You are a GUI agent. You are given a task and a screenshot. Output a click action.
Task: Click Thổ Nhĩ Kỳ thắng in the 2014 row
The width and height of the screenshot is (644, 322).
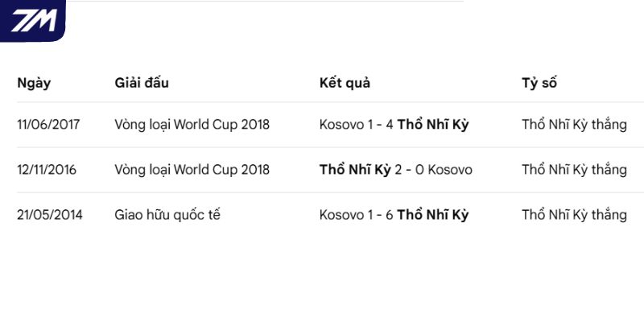pos(574,215)
